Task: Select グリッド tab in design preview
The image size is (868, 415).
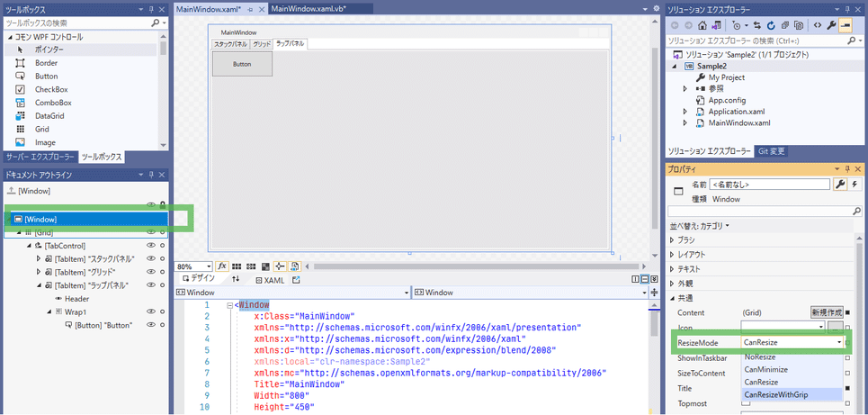Action: pyautogui.click(x=262, y=44)
